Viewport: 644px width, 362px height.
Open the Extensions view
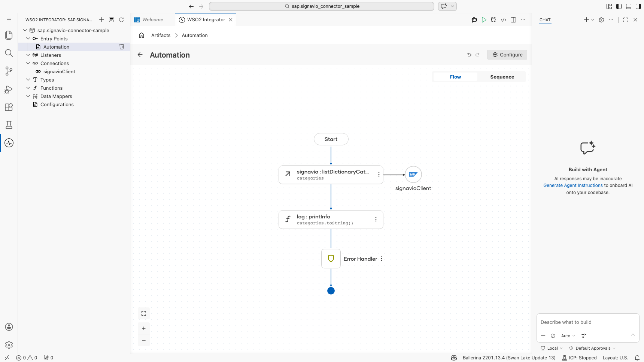(x=9, y=107)
